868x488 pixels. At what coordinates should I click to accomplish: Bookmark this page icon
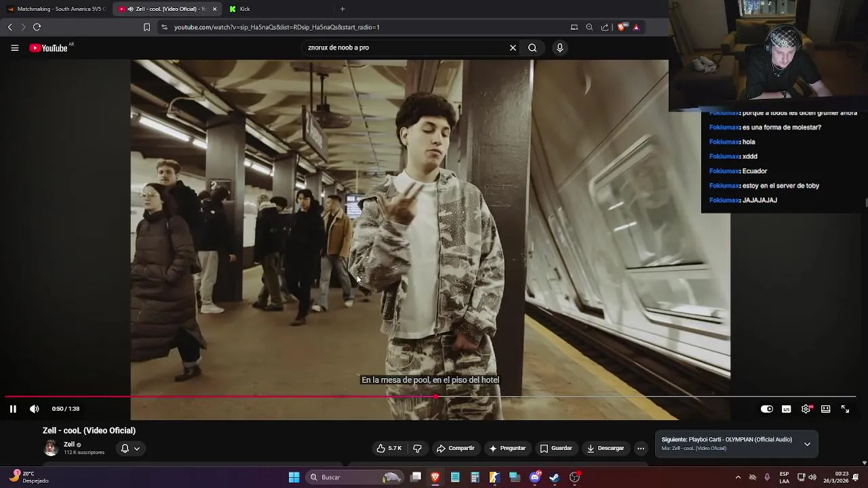click(x=146, y=27)
